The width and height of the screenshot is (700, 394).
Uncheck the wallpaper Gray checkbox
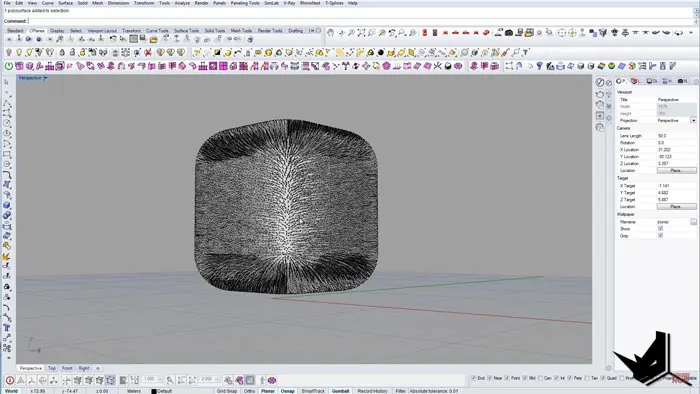pyautogui.click(x=660, y=235)
